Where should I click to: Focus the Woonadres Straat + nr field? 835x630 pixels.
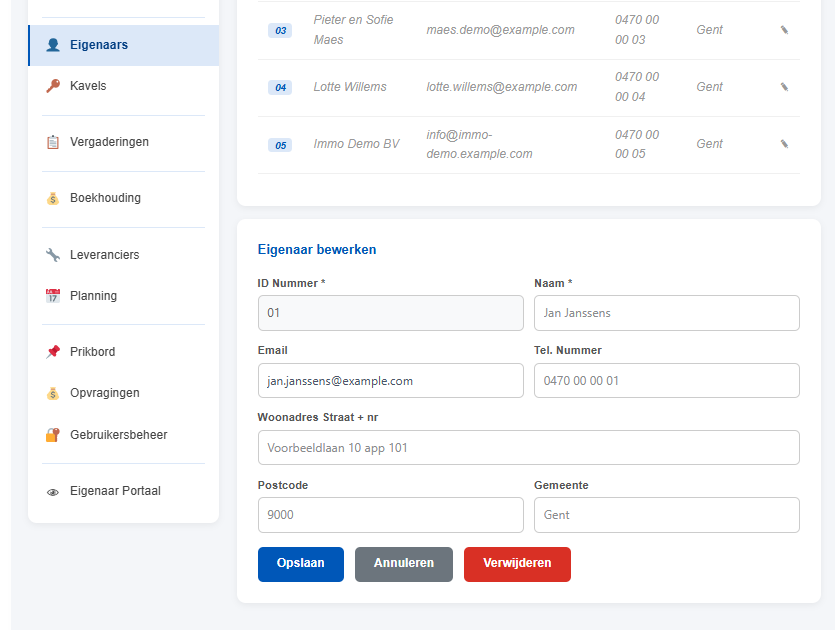[x=529, y=448]
